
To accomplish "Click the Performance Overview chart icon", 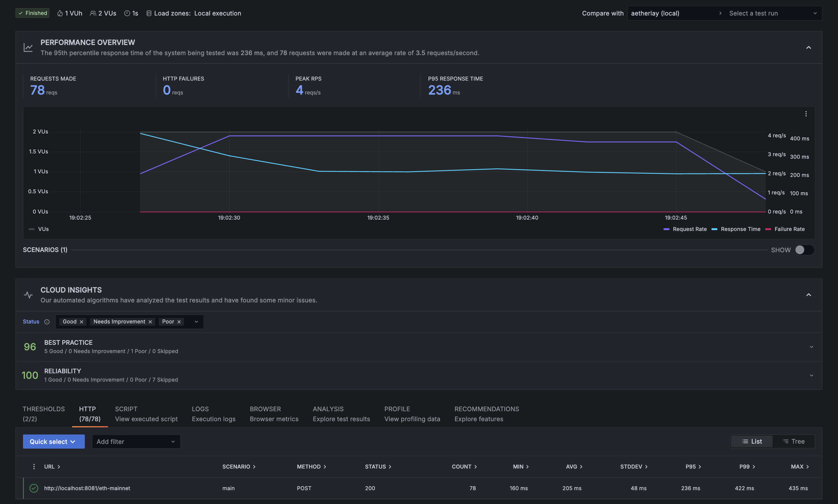I will 28,48.
